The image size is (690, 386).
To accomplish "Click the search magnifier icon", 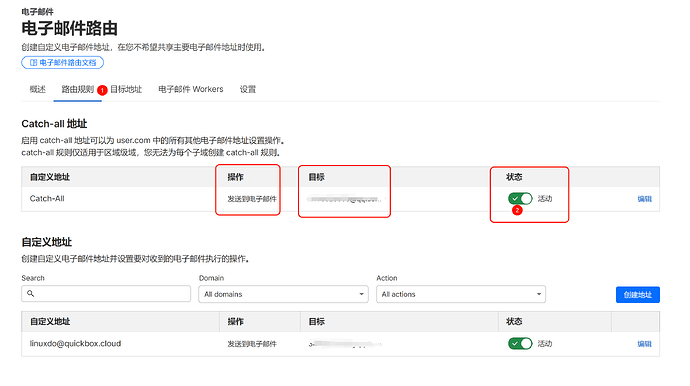I will click(30, 294).
